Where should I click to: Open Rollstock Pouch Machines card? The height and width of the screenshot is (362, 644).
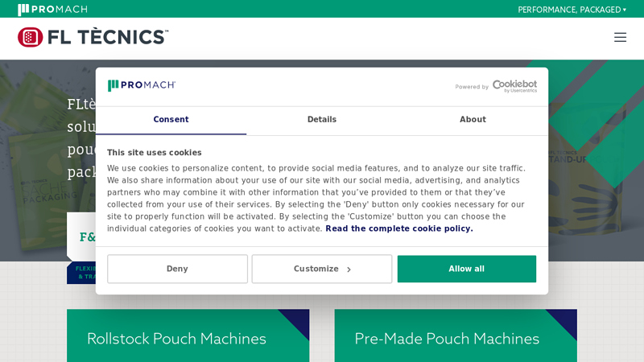click(x=188, y=335)
